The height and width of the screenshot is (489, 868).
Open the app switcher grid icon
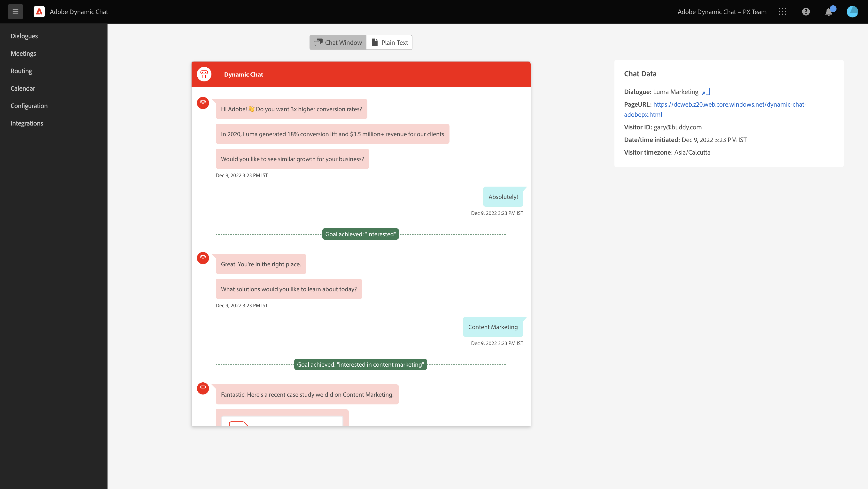[783, 11]
